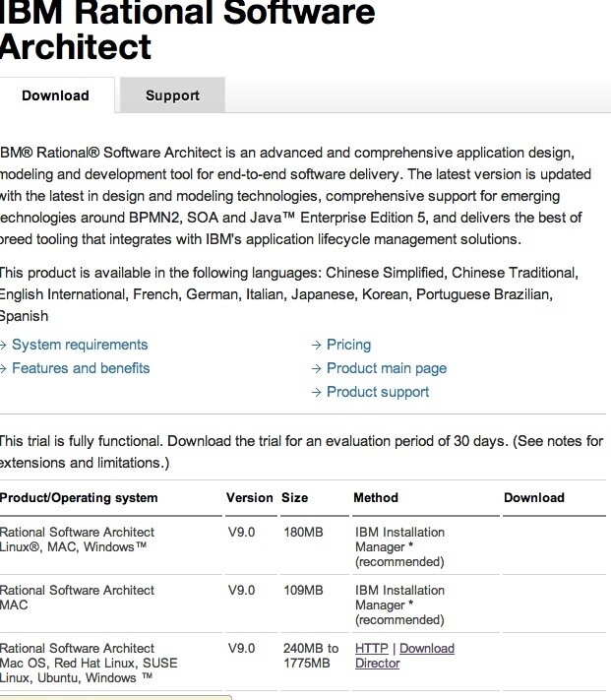Click IBM Installation Manager in the 109MB row
This screenshot has width=611, height=700.
[x=399, y=605]
